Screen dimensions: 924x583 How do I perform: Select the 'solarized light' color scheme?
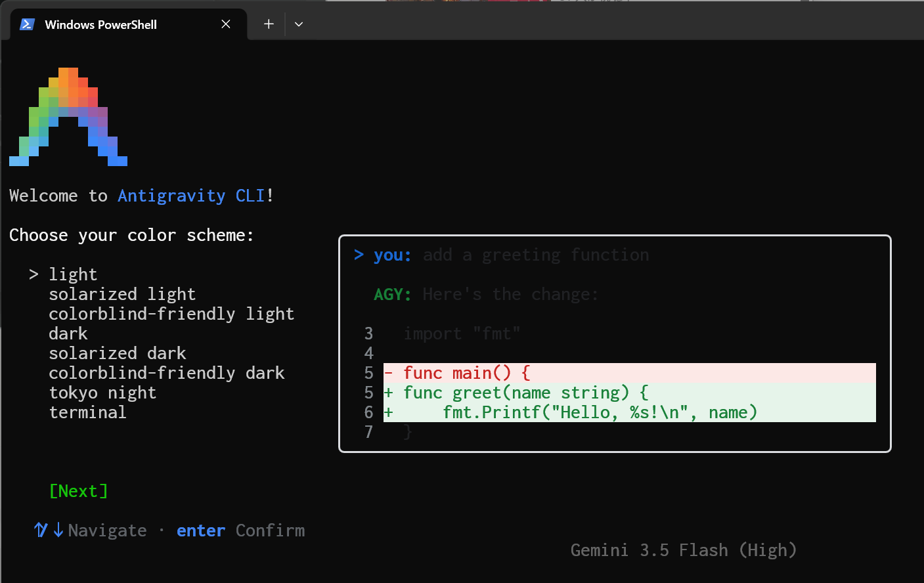[122, 294]
